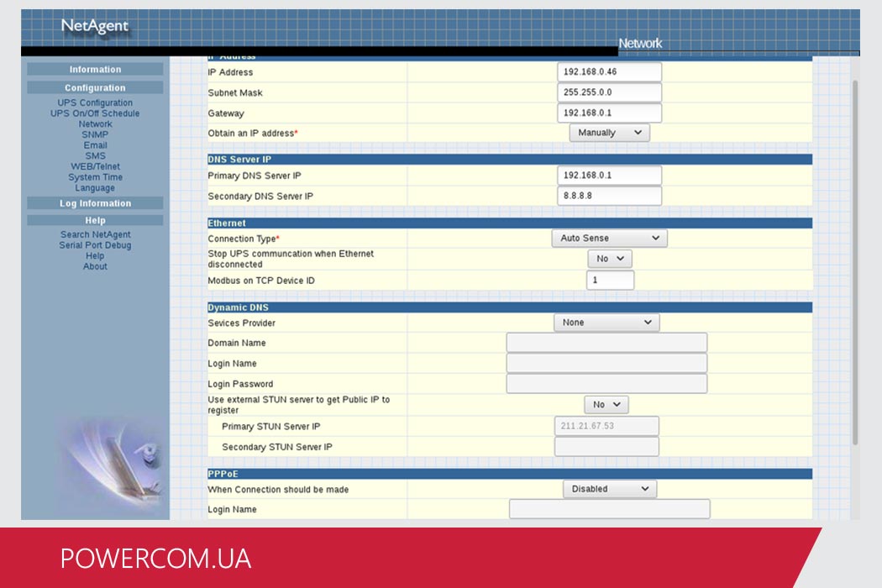This screenshot has width=882, height=588.
Task: Go to UPS On/Off Schedule settings
Action: click(x=95, y=113)
